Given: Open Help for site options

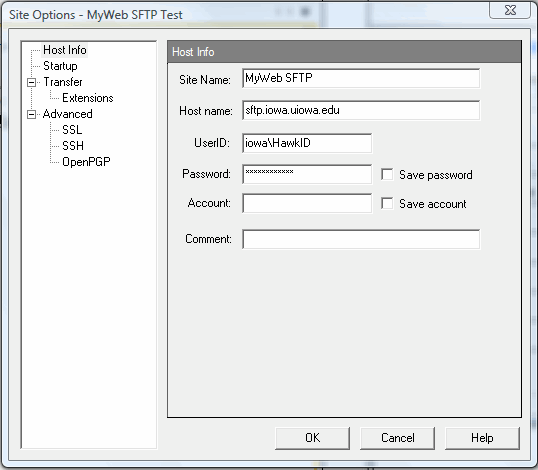Looking at the screenshot, I should click(482, 438).
